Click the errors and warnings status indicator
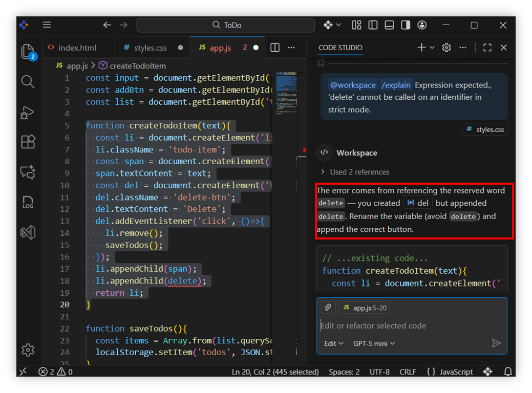532x393 pixels. pos(55,372)
